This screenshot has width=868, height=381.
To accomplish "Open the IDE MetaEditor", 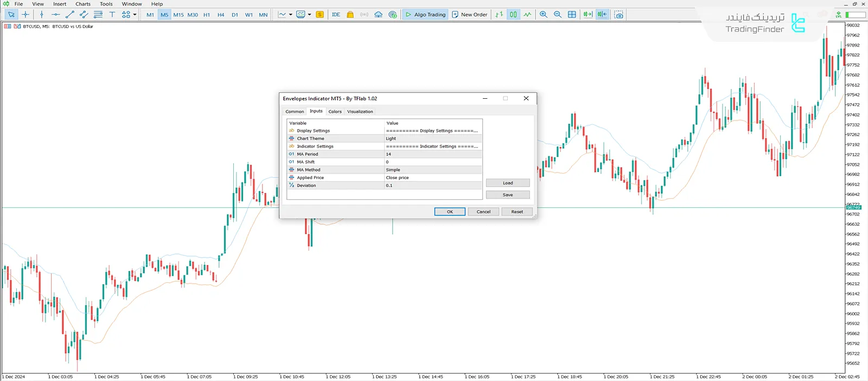I will pos(336,15).
